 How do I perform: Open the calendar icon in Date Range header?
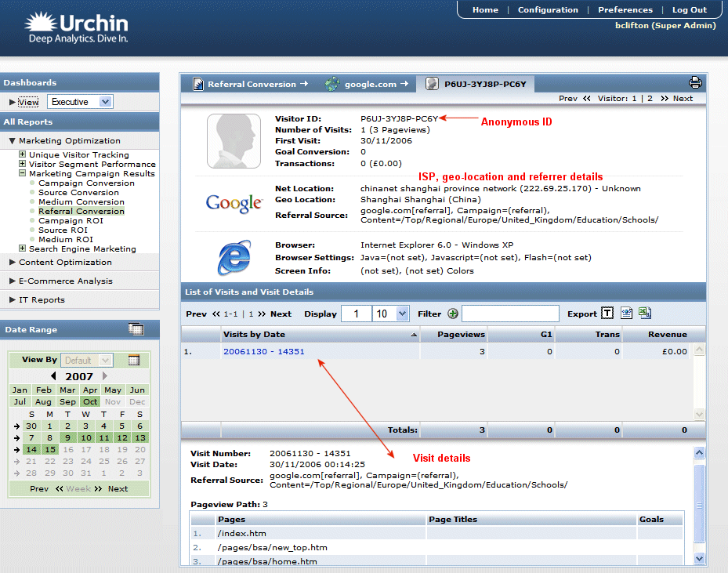136,329
